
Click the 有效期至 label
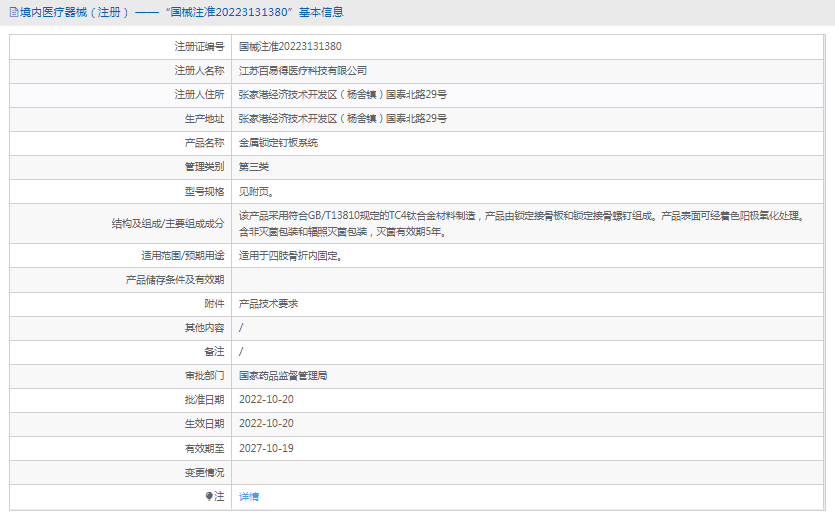pos(204,449)
